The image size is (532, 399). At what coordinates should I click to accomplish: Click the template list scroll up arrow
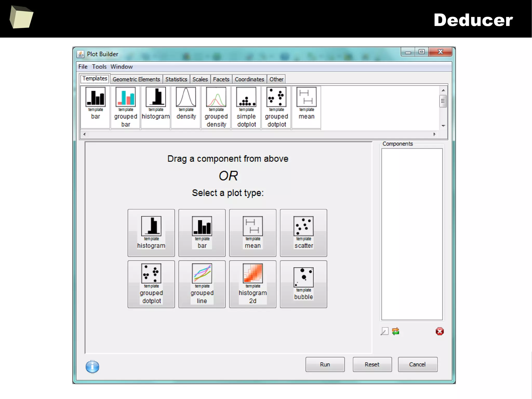[x=443, y=90]
